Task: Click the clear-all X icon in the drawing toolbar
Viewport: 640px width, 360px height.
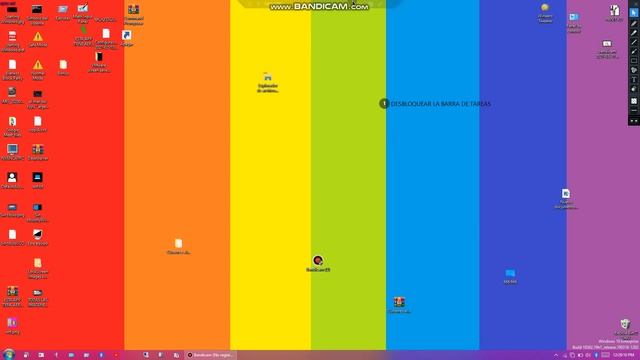Action: 633,101
